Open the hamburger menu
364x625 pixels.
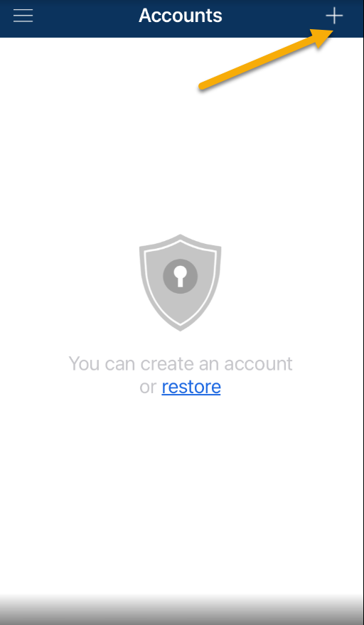coord(23,16)
